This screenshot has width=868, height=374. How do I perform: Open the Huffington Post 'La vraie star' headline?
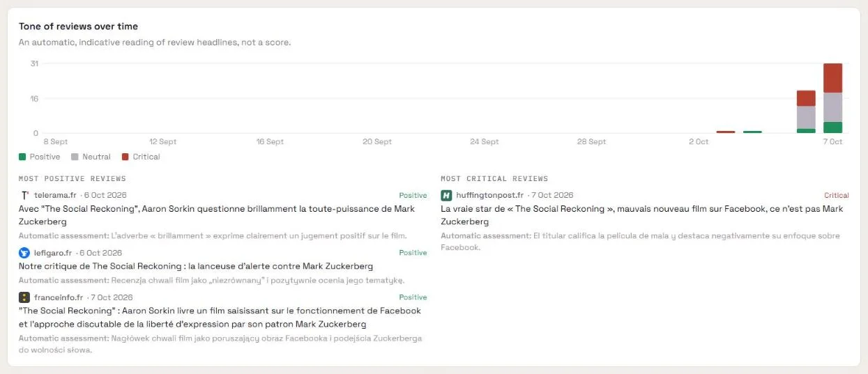coord(641,215)
